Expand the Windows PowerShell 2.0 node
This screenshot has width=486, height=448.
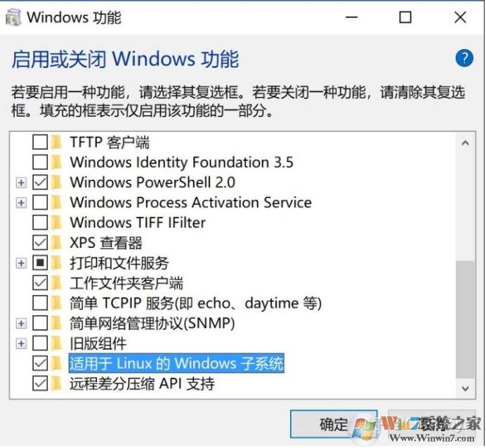click(x=21, y=183)
